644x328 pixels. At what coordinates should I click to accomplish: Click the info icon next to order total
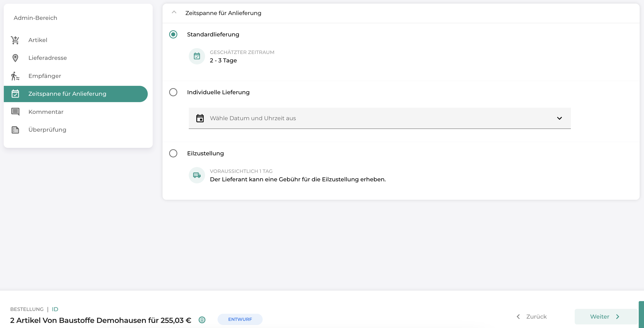[x=202, y=320]
